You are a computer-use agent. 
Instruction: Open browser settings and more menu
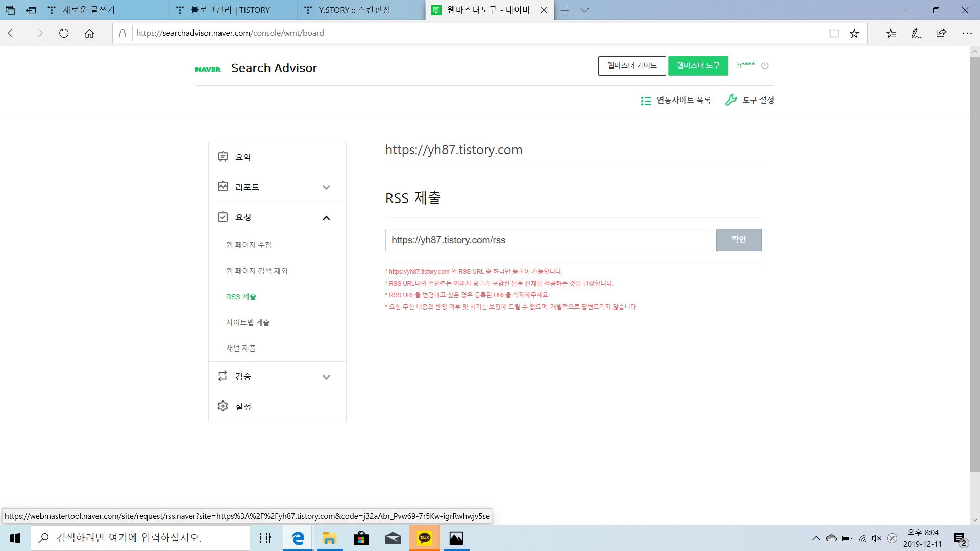(x=967, y=33)
